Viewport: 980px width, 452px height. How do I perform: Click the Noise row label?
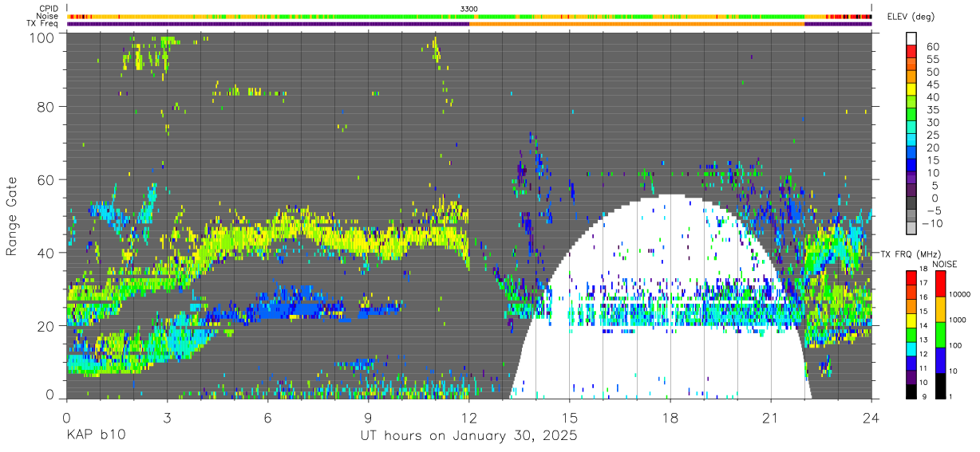pos(48,16)
